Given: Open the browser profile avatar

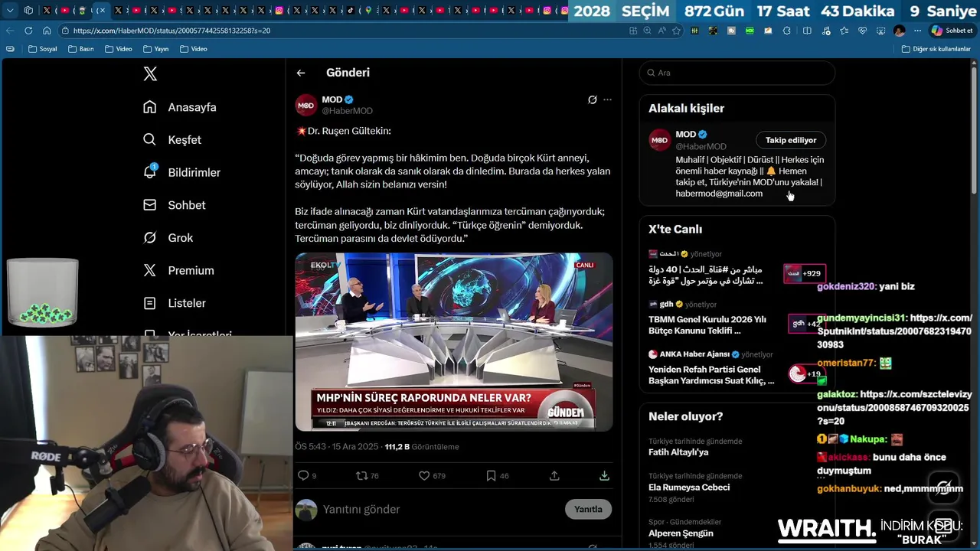Looking at the screenshot, I should pyautogui.click(x=900, y=31).
